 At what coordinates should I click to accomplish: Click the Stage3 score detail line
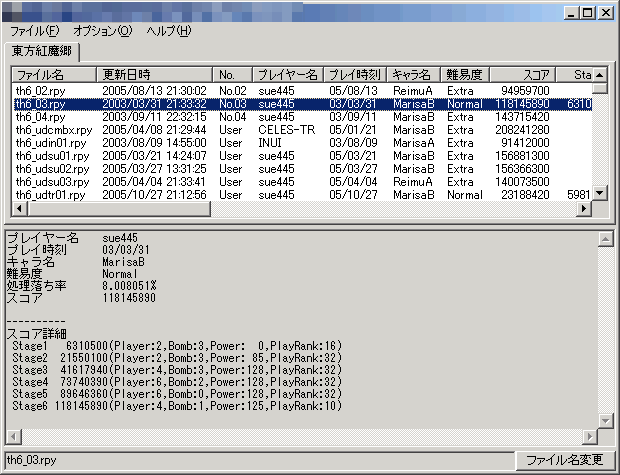177,370
